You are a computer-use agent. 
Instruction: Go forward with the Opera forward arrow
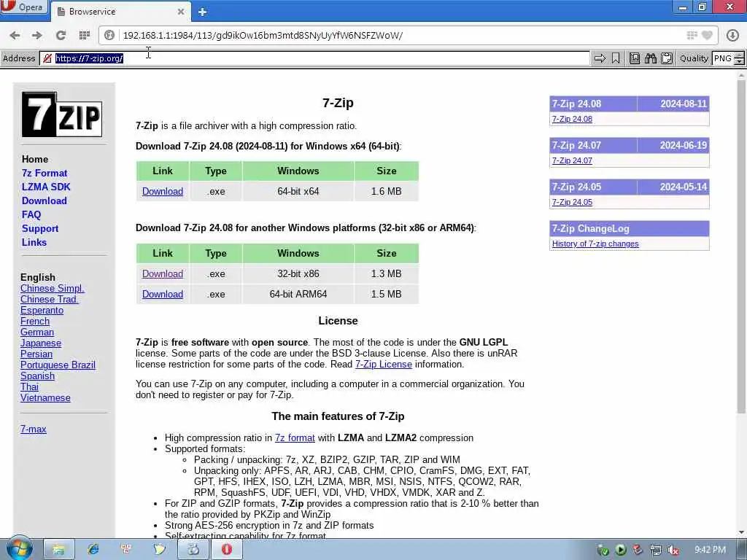(36, 35)
